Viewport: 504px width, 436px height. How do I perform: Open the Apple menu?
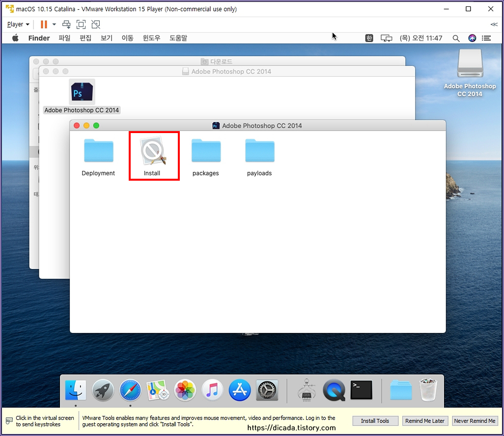tap(15, 38)
